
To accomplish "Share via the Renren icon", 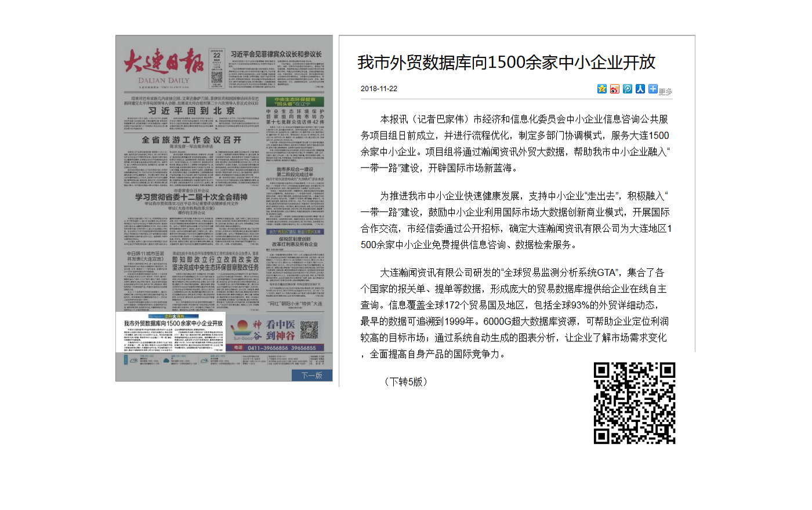I will (640, 89).
